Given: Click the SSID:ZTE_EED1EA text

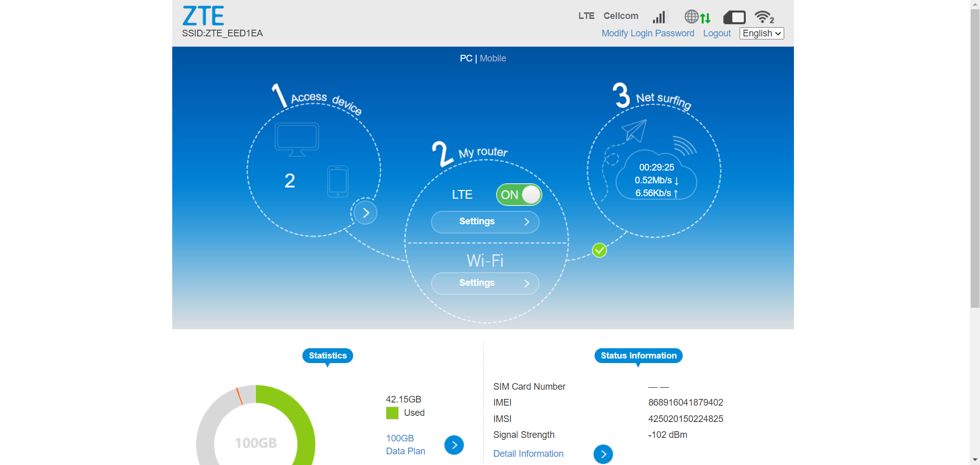Looking at the screenshot, I should pyautogui.click(x=222, y=33).
